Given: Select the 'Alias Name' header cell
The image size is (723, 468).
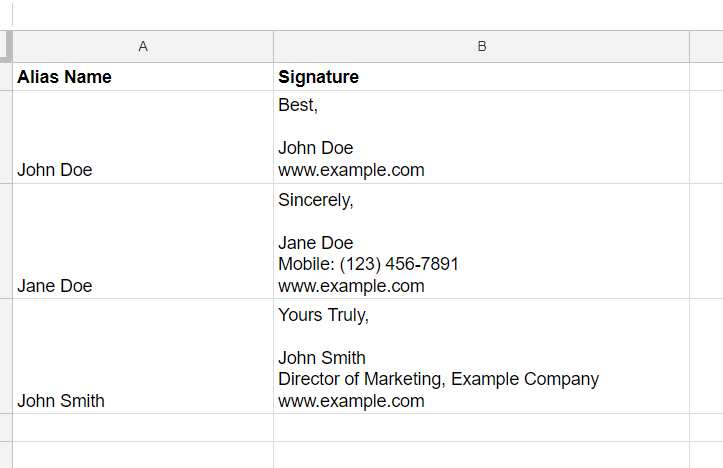Looking at the screenshot, I should tap(143, 77).
